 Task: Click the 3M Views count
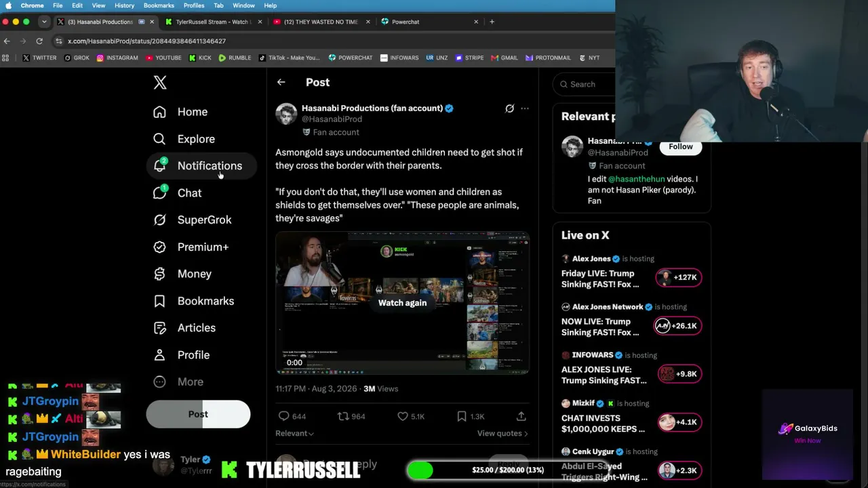click(380, 388)
